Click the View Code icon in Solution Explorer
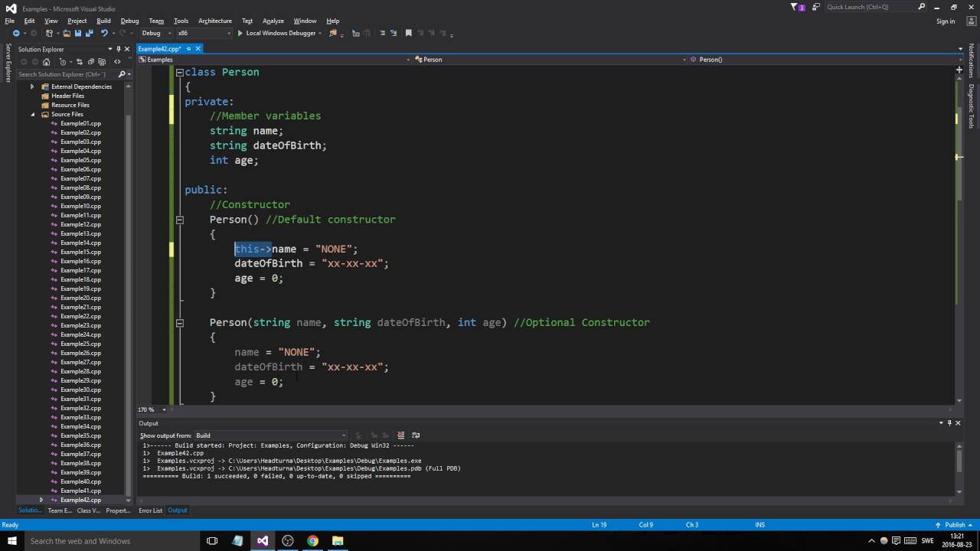The width and height of the screenshot is (980, 551). pyautogui.click(x=117, y=62)
